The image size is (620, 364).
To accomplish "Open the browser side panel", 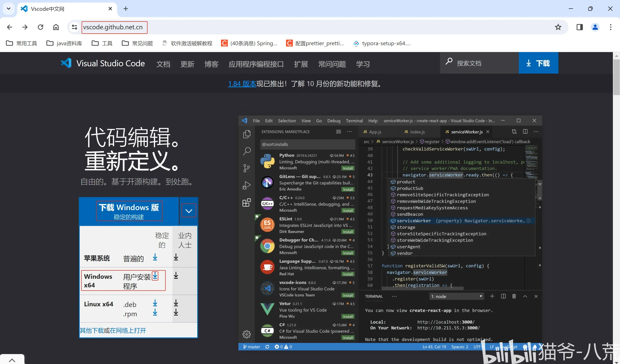I will pyautogui.click(x=580, y=27).
